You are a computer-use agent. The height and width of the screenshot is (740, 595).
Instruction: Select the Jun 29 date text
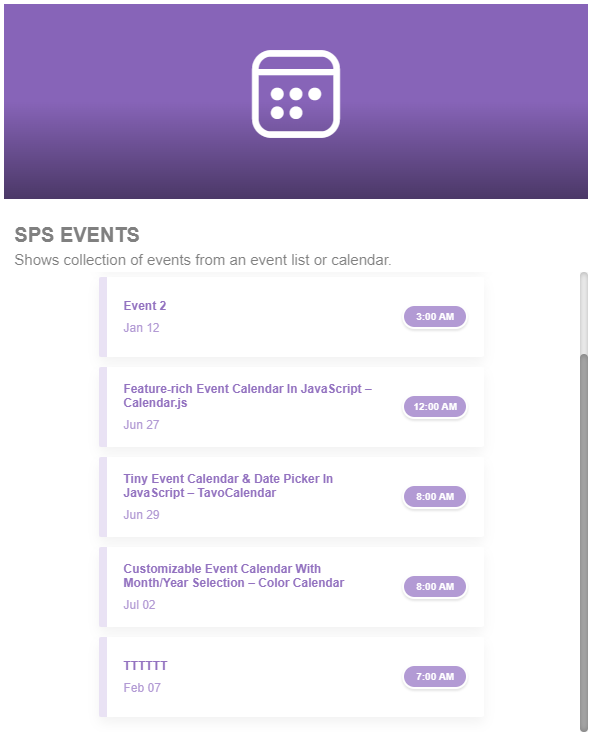[x=141, y=515]
